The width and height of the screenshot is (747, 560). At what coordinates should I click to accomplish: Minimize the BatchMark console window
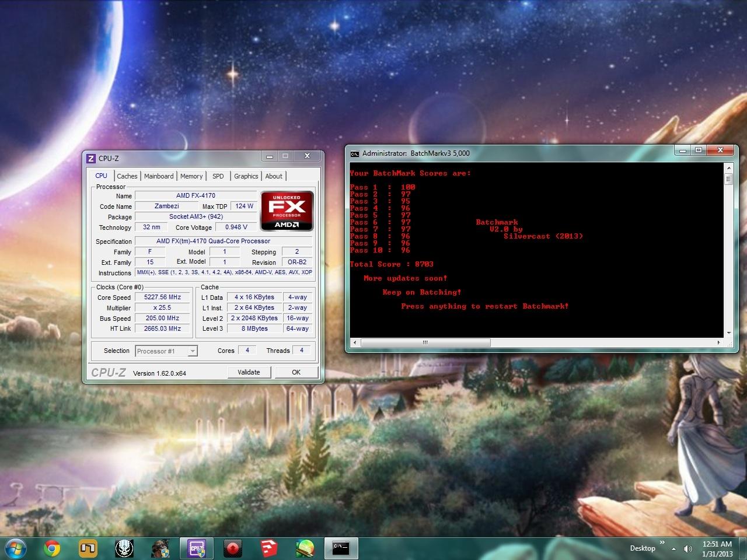(x=683, y=150)
